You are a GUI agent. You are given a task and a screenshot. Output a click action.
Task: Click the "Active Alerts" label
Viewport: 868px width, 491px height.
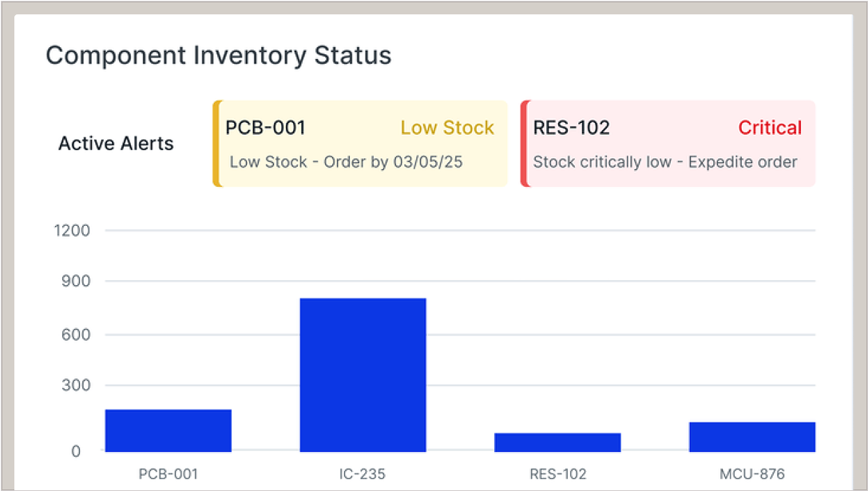(x=116, y=144)
